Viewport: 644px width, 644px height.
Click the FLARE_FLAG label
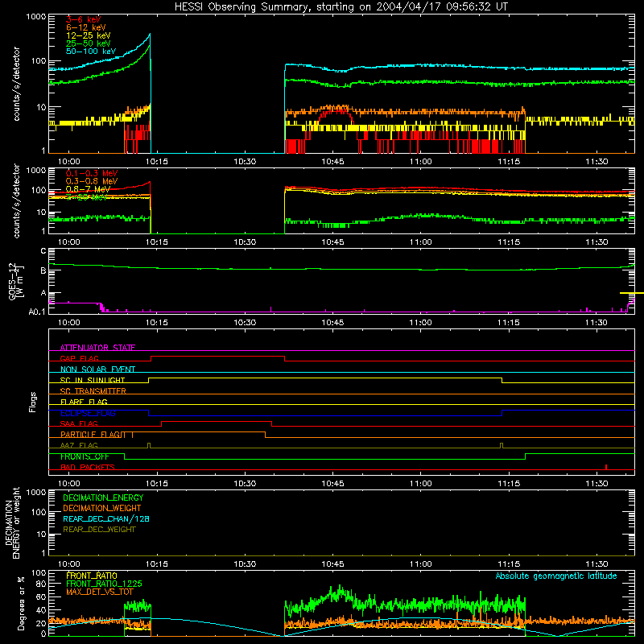coord(84,402)
